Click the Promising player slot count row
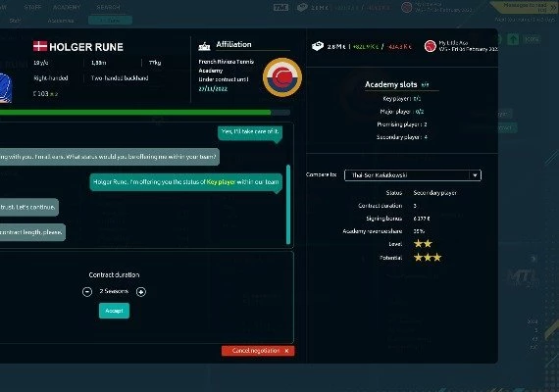Image resolution: width=559 pixels, height=392 pixels. 402,124
